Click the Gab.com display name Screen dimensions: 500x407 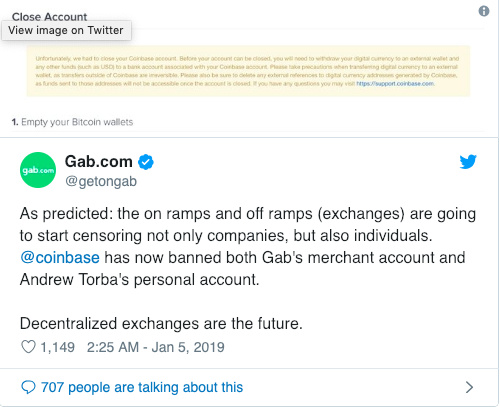click(99, 161)
